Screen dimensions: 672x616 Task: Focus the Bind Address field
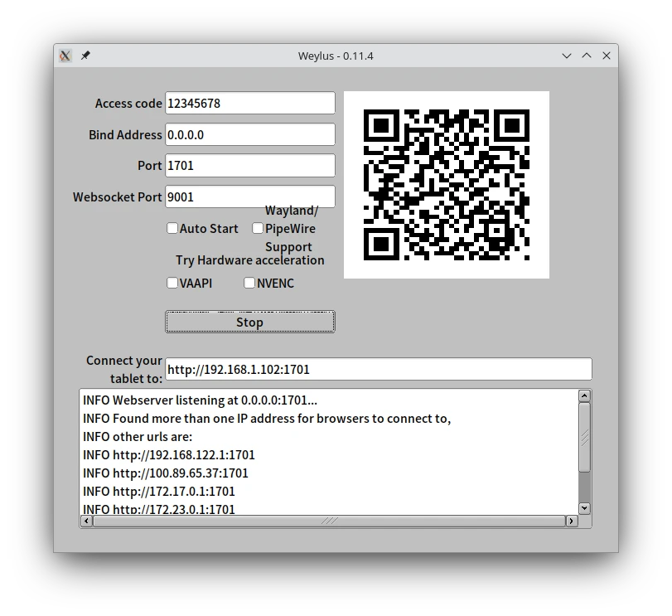point(249,134)
